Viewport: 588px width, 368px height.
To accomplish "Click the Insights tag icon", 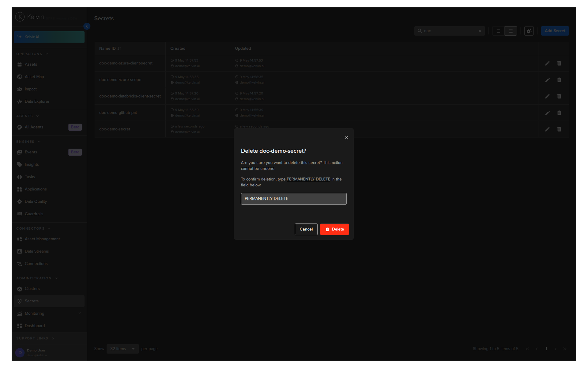I will click(20, 164).
